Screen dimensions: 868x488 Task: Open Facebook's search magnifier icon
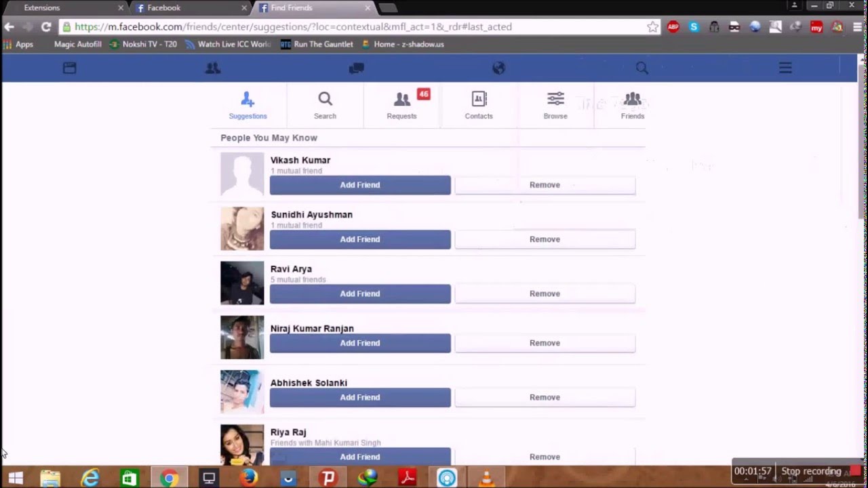point(642,68)
